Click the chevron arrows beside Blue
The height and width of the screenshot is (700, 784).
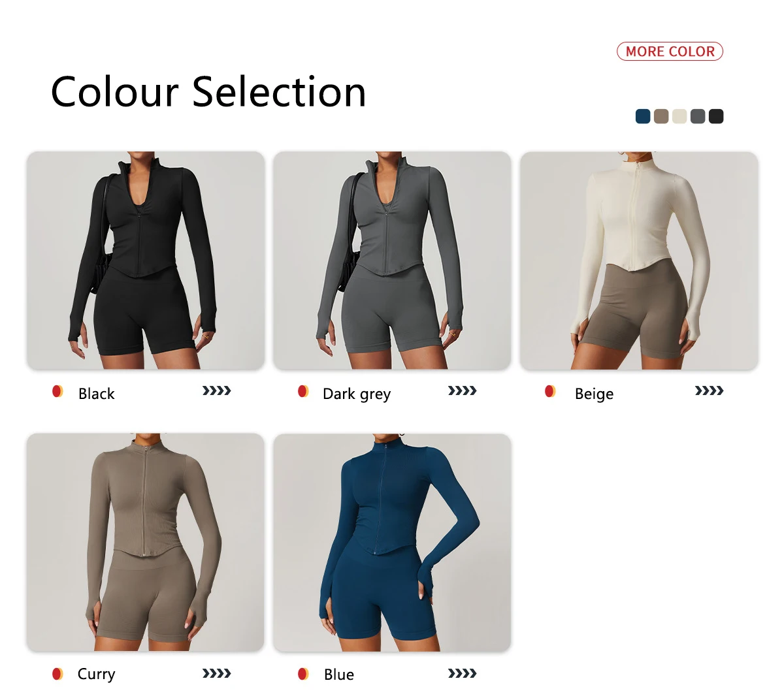click(462, 673)
